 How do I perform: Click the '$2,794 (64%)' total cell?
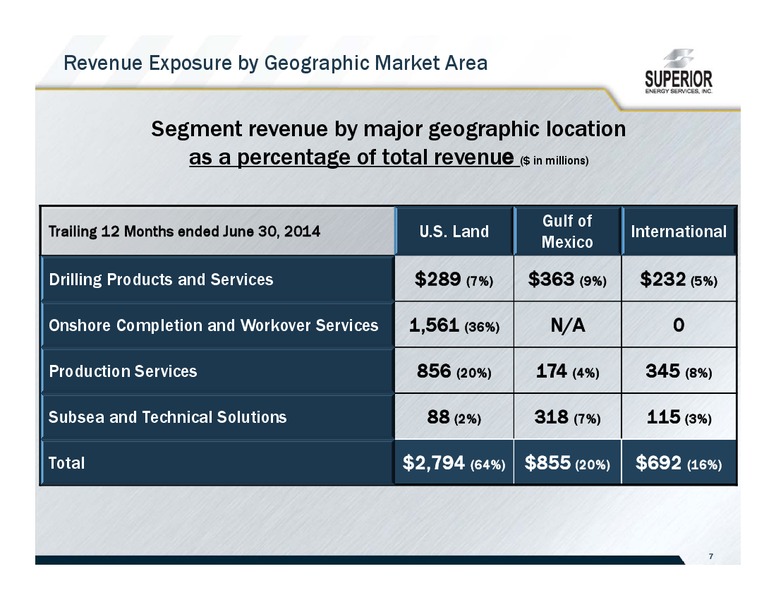(x=454, y=463)
